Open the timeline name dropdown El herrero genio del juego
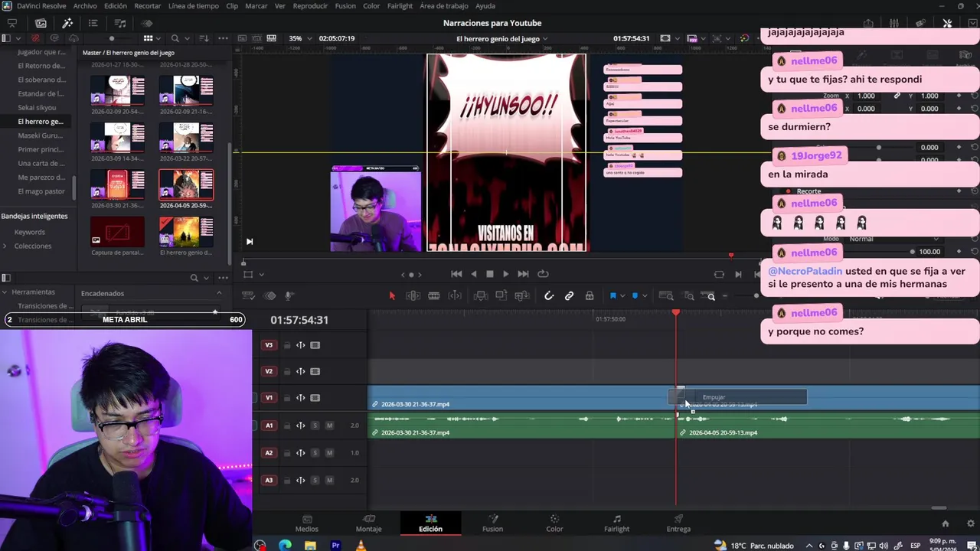 502,38
